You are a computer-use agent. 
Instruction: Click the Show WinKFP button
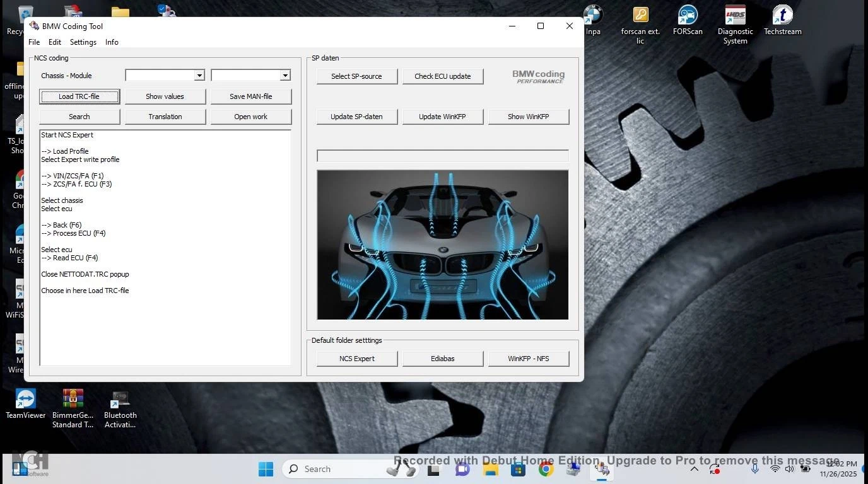coord(529,117)
